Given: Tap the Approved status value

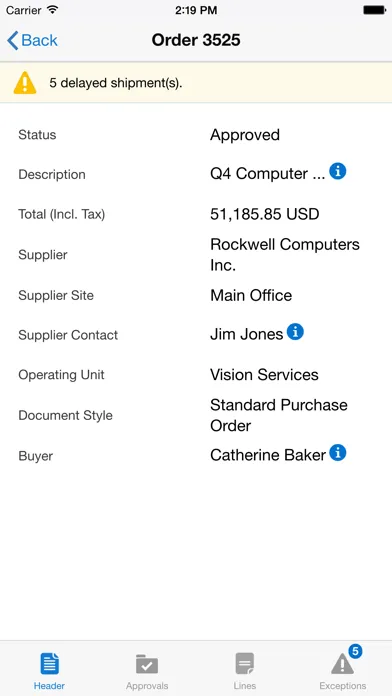Looking at the screenshot, I should 245,135.
